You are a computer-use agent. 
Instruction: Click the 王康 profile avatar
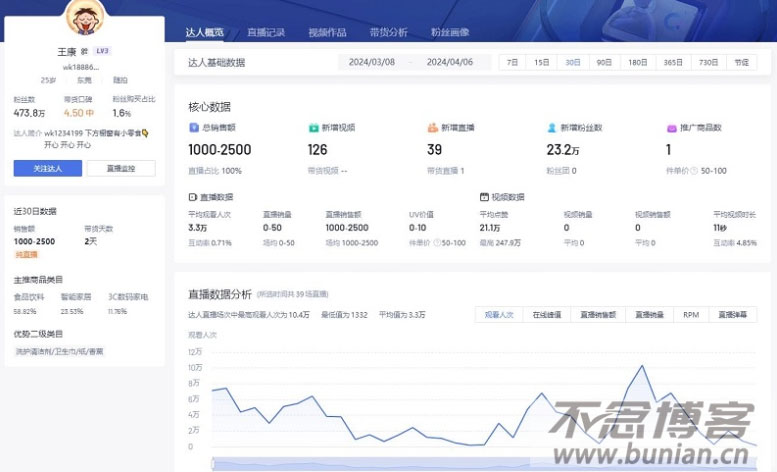point(85,18)
